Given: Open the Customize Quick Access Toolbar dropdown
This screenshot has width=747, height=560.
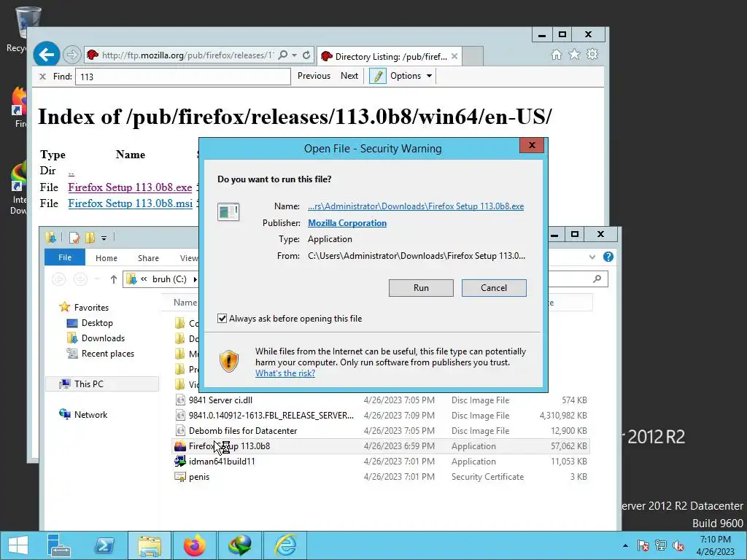Looking at the screenshot, I should click(104, 238).
